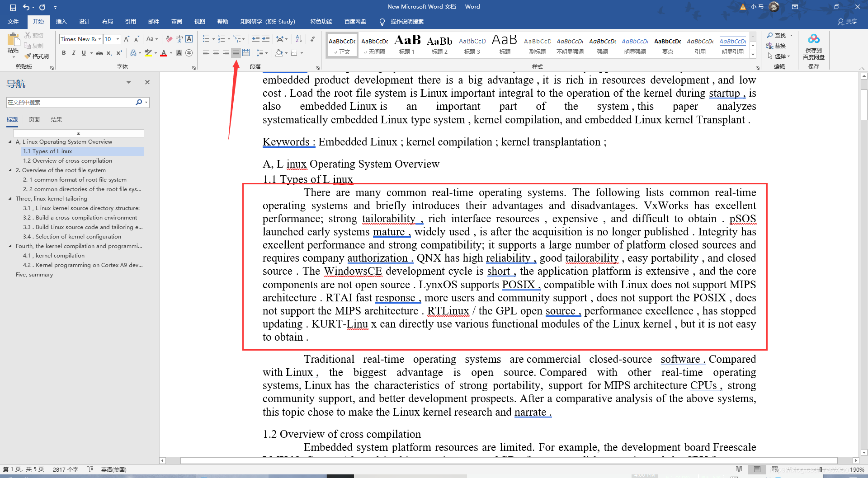868x478 pixels.
Task: Open the font dialog launcher
Action: coord(194,68)
